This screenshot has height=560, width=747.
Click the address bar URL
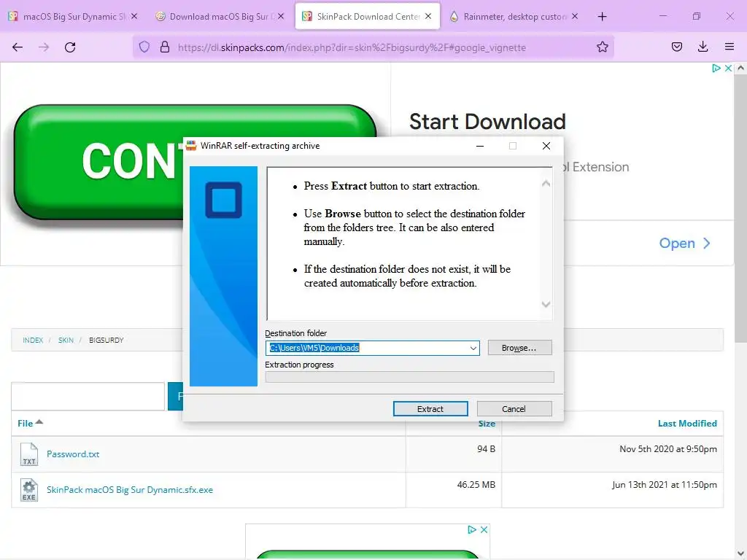click(352, 47)
